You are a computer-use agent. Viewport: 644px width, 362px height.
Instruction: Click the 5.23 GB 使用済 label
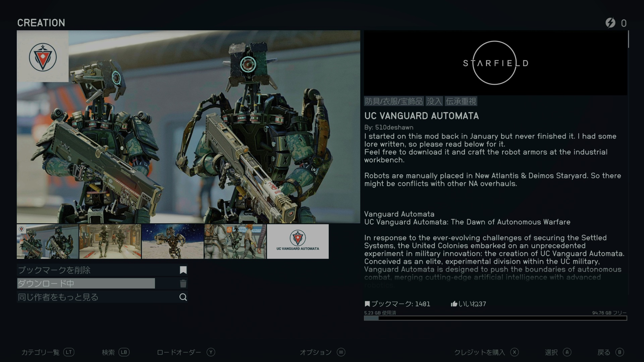point(380,313)
